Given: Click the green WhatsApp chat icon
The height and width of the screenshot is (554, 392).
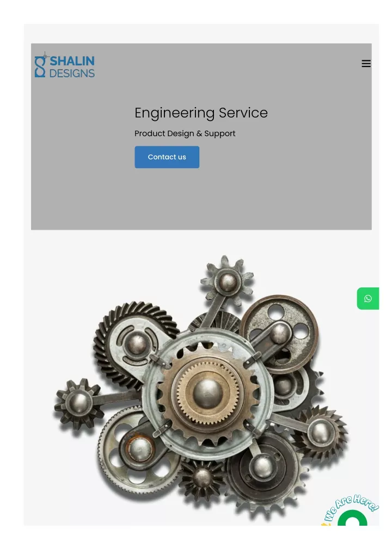Looking at the screenshot, I should (367, 299).
